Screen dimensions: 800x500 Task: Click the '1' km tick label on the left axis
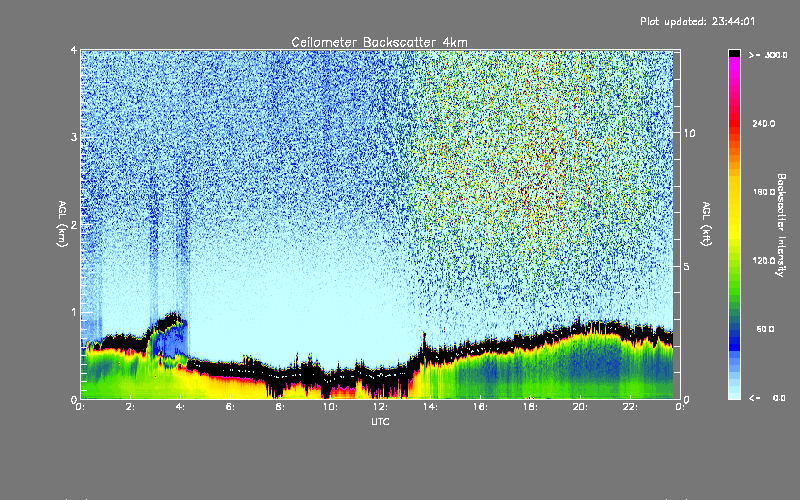[x=74, y=312]
